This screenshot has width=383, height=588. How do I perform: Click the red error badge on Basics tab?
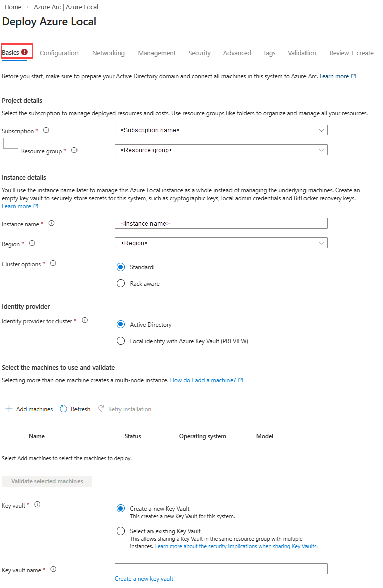24,52
